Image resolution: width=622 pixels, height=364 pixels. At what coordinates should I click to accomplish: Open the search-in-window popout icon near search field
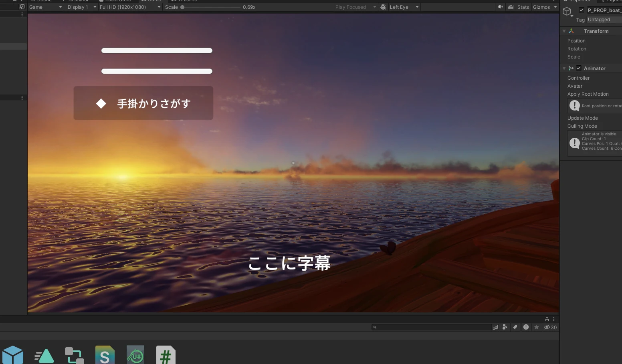coord(495,327)
